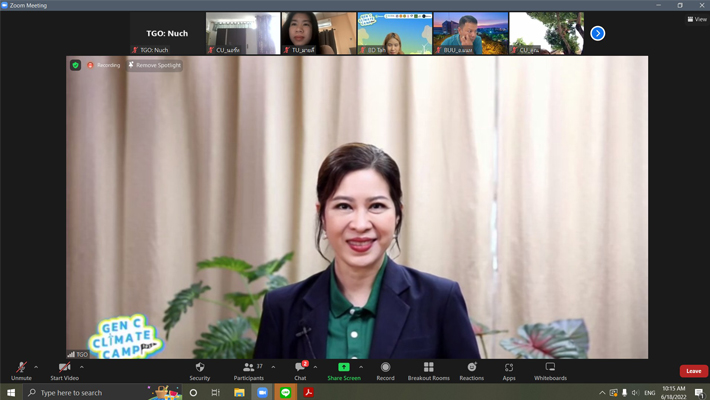Open Adobe Acrobat from taskbar
Viewport: 710px width, 400px height.
pyautogui.click(x=309, y=392)
